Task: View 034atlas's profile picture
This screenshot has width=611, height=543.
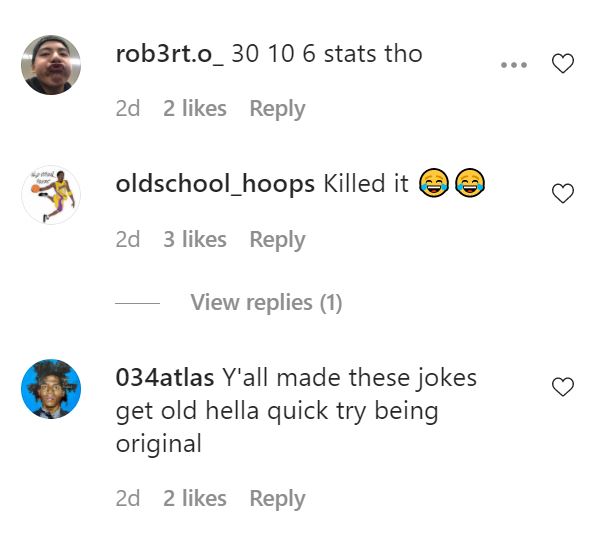Action: coord(51,390)
